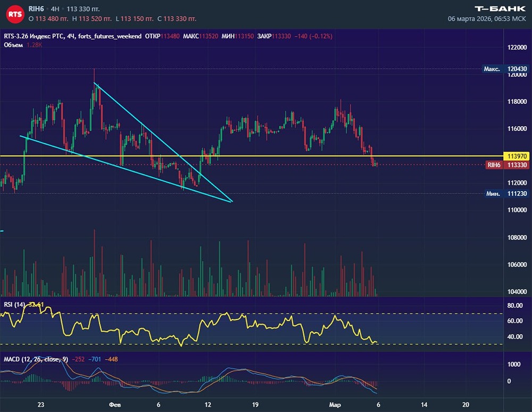
Task: Click the Макс. 120430 price tag
Action: (x=505, y=69)
